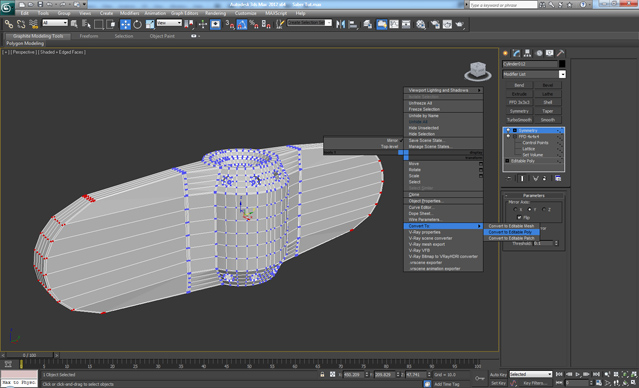Screen dimensions: 639x388
Task: Collapse the FFD 4x4x4 modifier tree
Action: click(x=515, y=137)
